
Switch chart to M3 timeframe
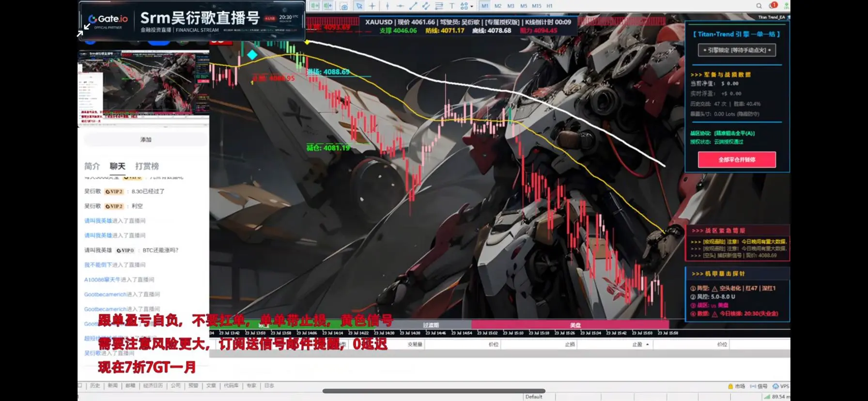(x=511, y=6)
